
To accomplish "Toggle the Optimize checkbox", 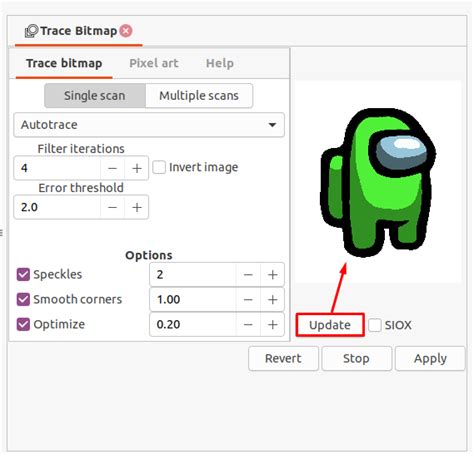I will click(x=23, y=324).
